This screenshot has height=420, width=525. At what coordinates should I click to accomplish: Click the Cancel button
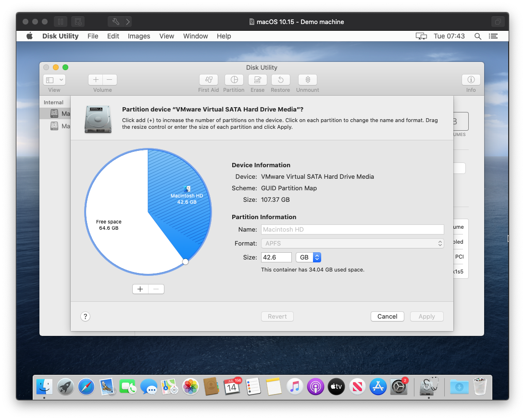point(387,317)
